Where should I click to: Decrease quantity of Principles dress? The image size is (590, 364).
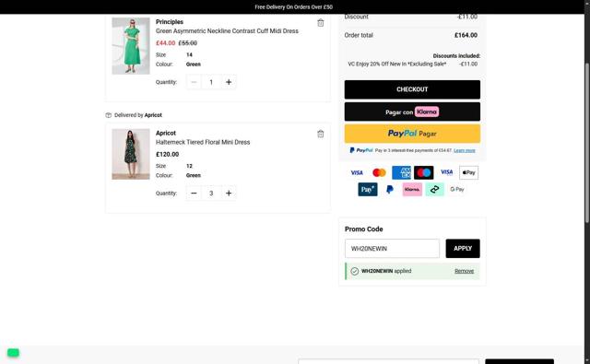tap(194, 82)
